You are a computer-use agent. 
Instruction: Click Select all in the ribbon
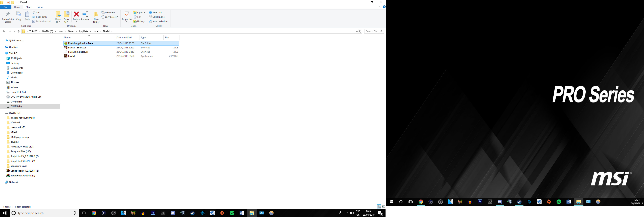155,12
